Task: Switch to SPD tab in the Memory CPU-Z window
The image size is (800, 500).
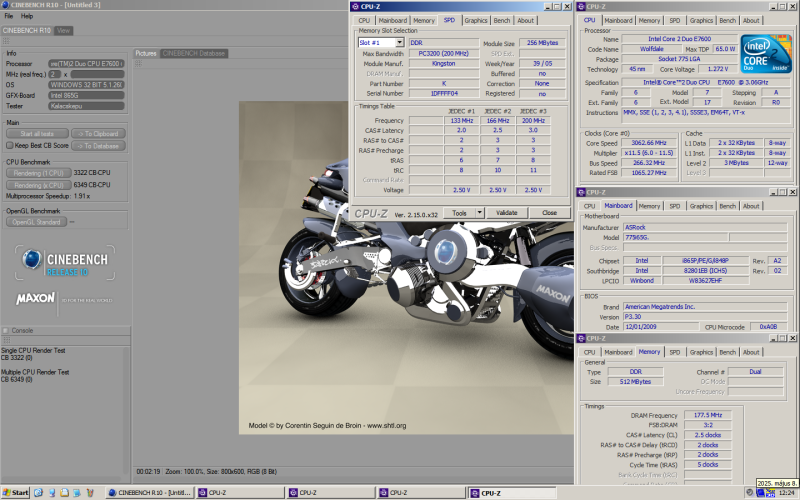Action: coord(674,352)
